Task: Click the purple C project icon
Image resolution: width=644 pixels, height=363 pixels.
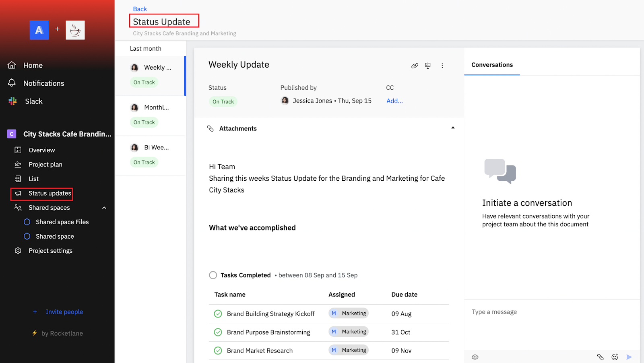Action: [x=12, y=134]
